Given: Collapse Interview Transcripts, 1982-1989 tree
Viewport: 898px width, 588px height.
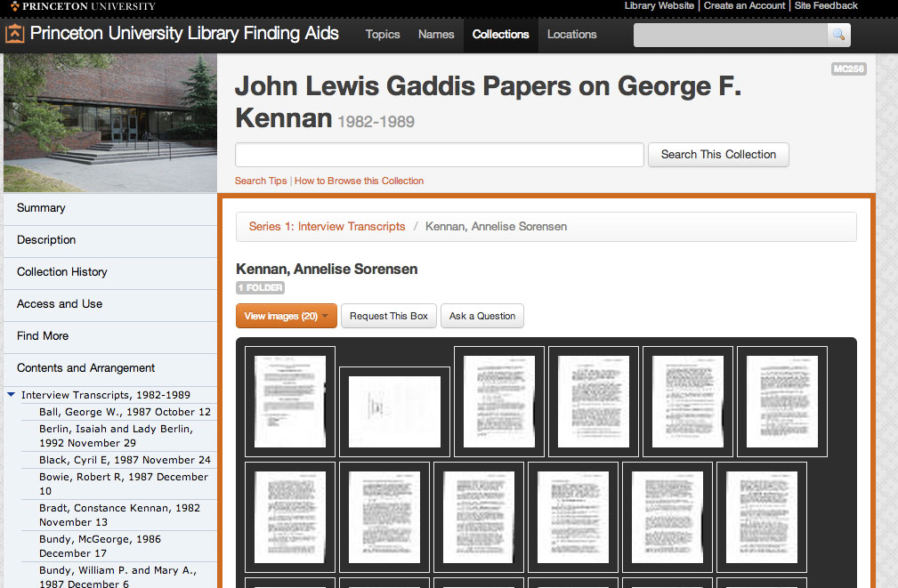Looking at the screenshot, I should [x=11, y=394].
